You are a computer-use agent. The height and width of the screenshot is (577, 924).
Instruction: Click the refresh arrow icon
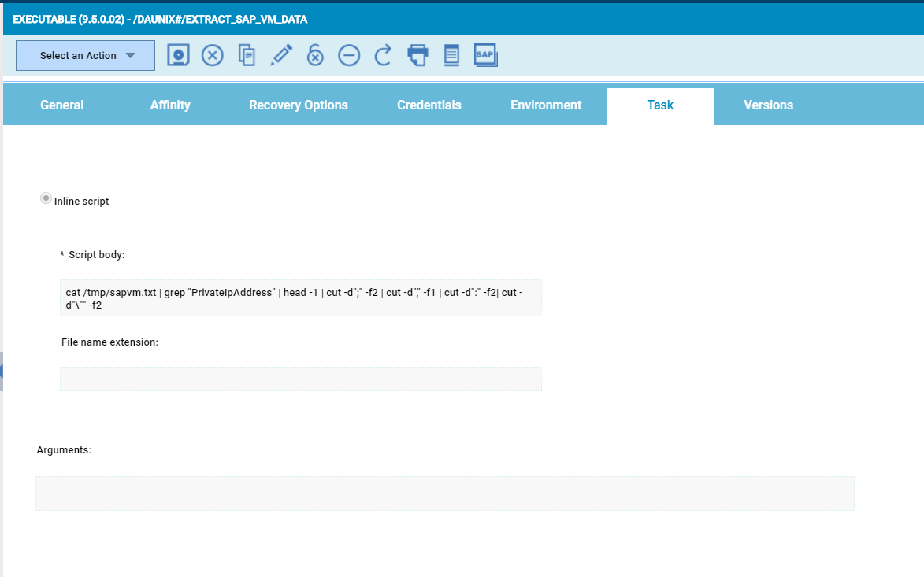pos(383,55)
